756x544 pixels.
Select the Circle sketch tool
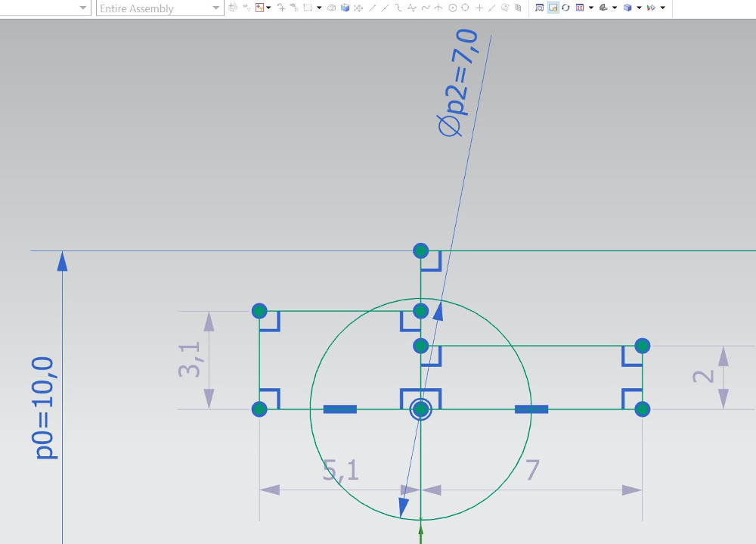pyautogui.click(x=452, y=8)
